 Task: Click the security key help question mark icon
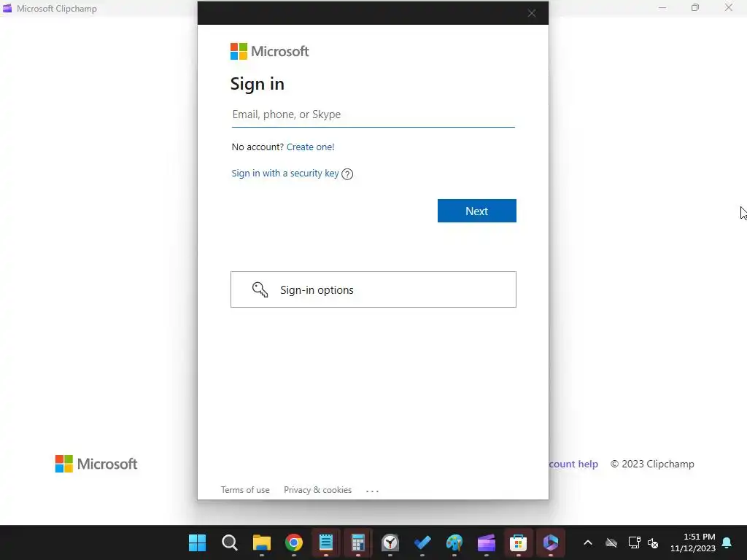tap(347, 174)
